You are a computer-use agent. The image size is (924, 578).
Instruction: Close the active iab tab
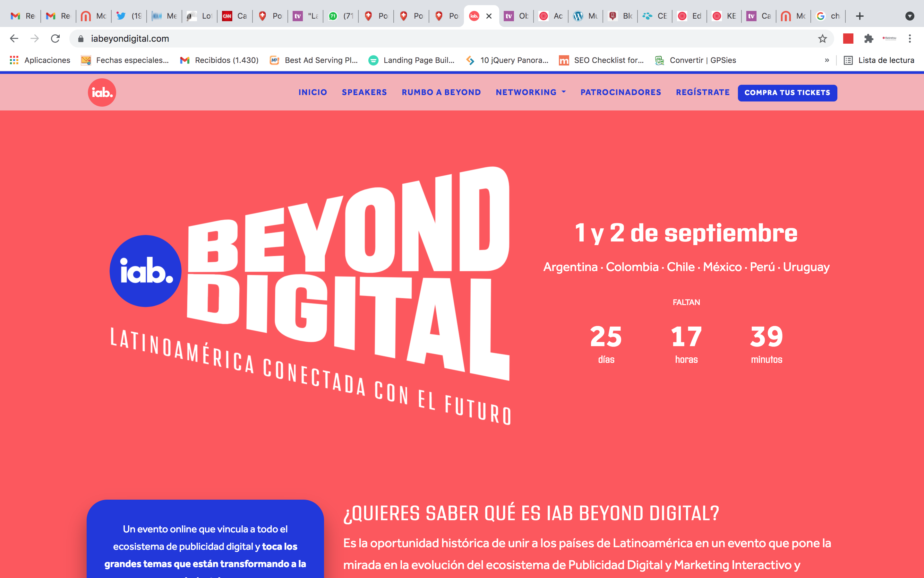point(489,16)
